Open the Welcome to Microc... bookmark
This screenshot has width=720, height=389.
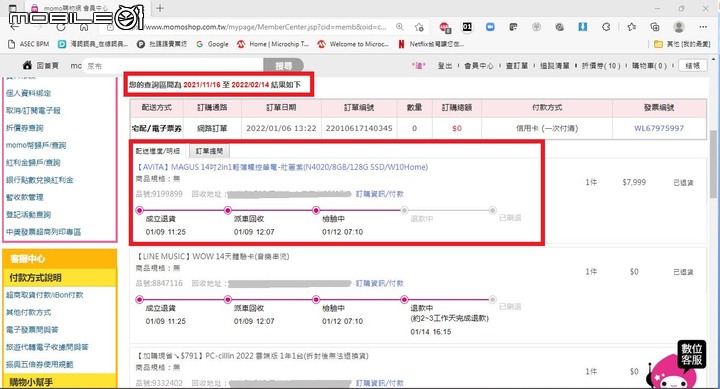[x=353, y=44]
